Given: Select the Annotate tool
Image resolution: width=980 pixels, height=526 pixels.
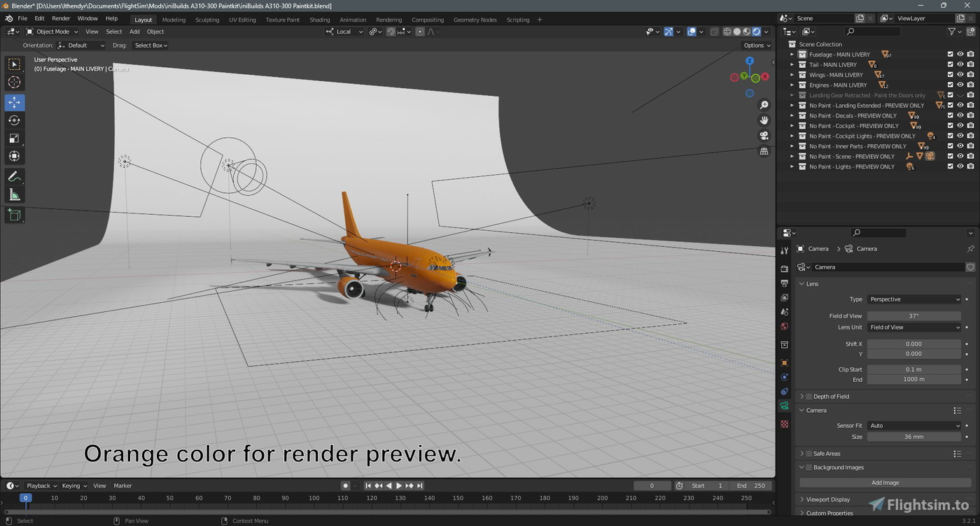Looking at the screenshot, I should click(14, 176).
